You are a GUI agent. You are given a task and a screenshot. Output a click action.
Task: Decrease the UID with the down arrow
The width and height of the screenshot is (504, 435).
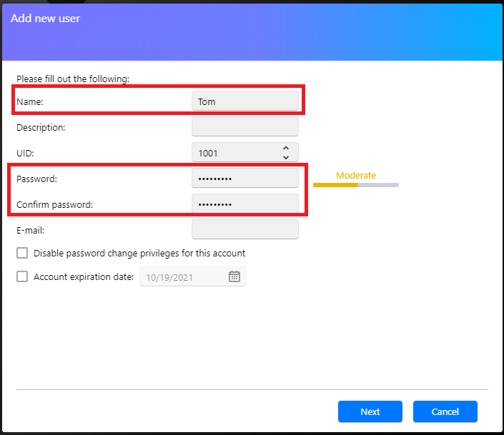286,157
